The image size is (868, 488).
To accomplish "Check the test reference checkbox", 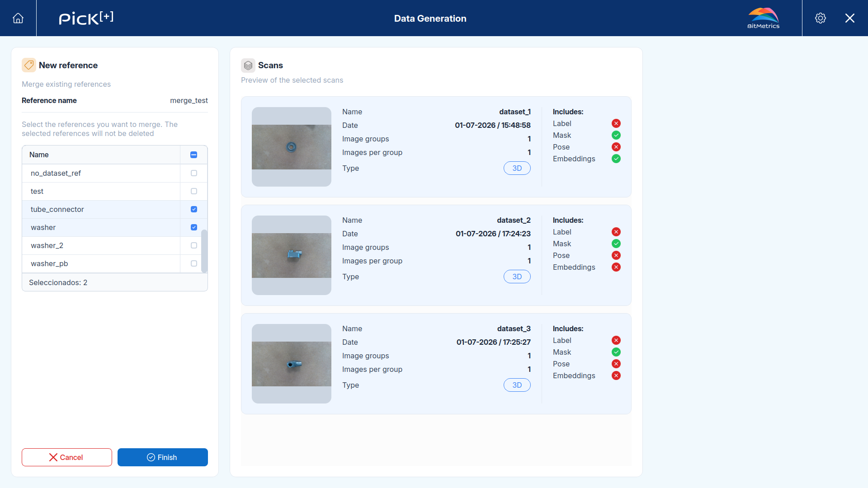I will click(194, 191).
